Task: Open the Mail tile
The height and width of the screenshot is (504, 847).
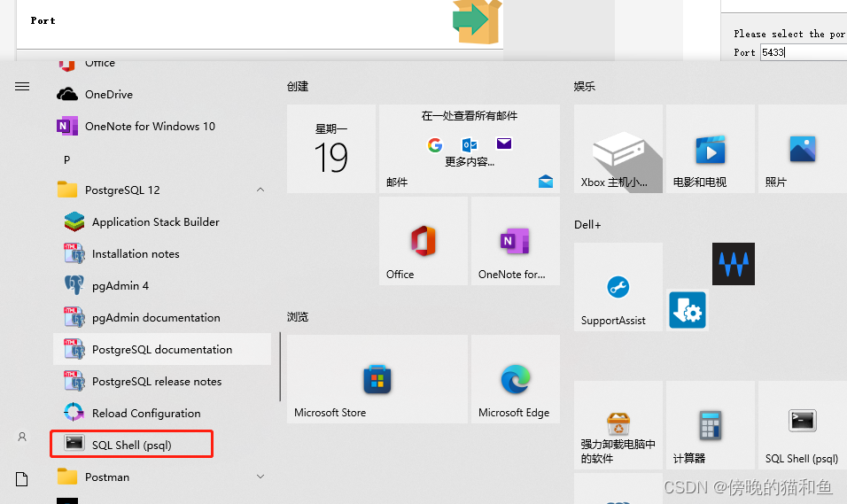Action: pyautogui.click(x=470, y=149)
